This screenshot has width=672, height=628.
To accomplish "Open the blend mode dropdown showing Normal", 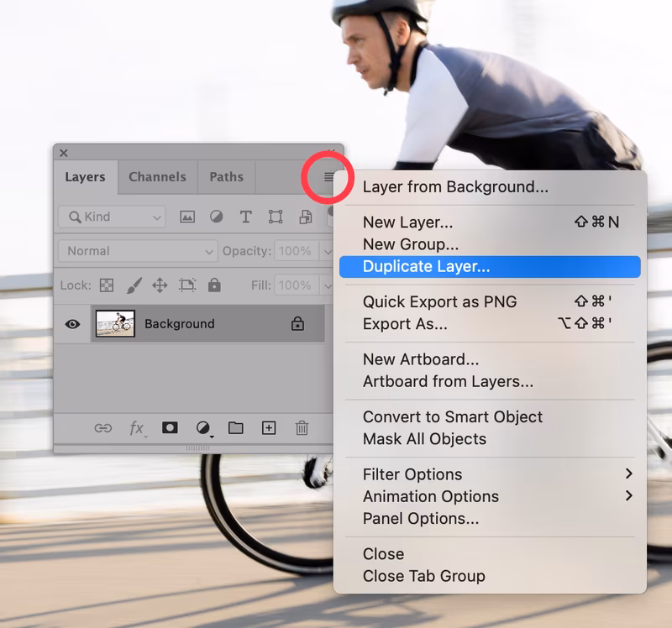I will (x=137, y=251).
